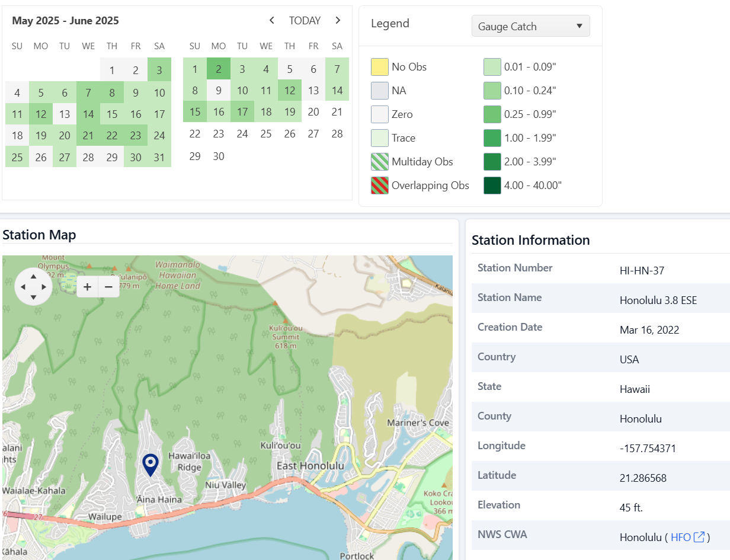Select June 17 on the calendar

[x=242, y=112]
